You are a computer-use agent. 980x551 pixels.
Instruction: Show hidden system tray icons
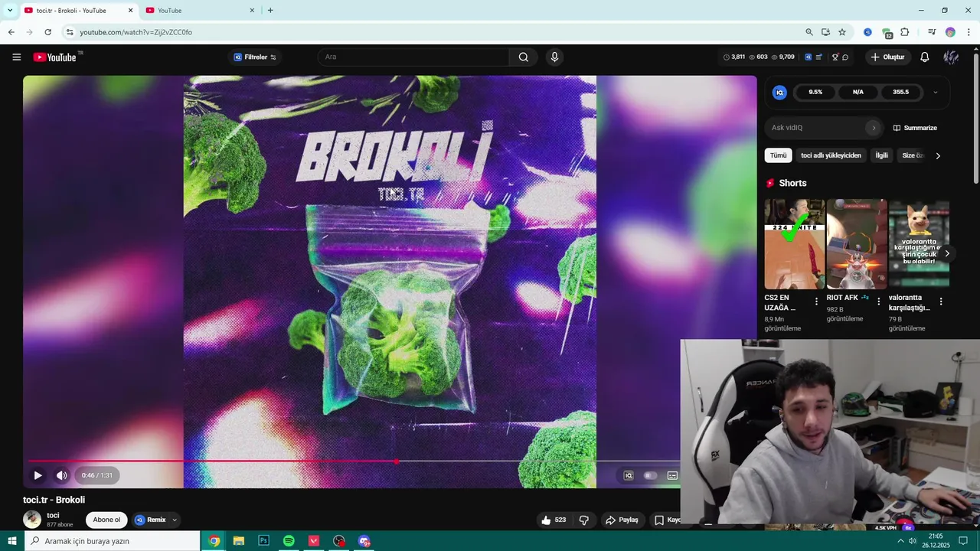[900, 541]
